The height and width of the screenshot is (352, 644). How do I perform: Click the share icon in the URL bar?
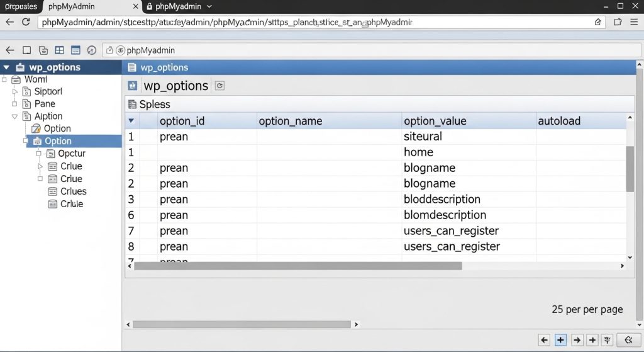point(598,22)
